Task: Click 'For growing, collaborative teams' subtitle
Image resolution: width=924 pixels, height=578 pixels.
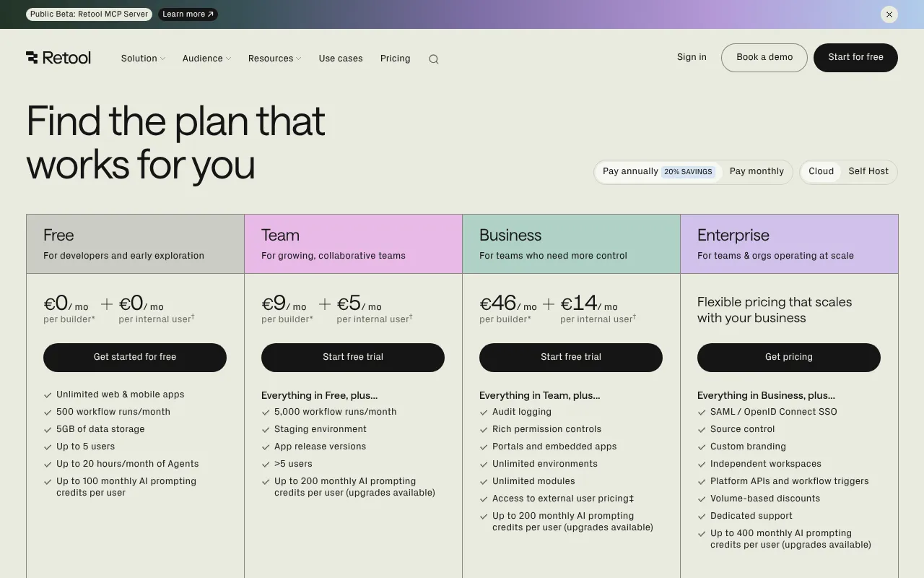Action: (334, 256)
